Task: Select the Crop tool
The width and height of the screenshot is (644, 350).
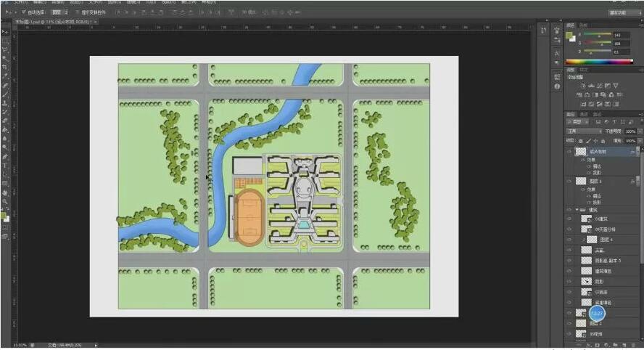Action: tap(4, 66)
